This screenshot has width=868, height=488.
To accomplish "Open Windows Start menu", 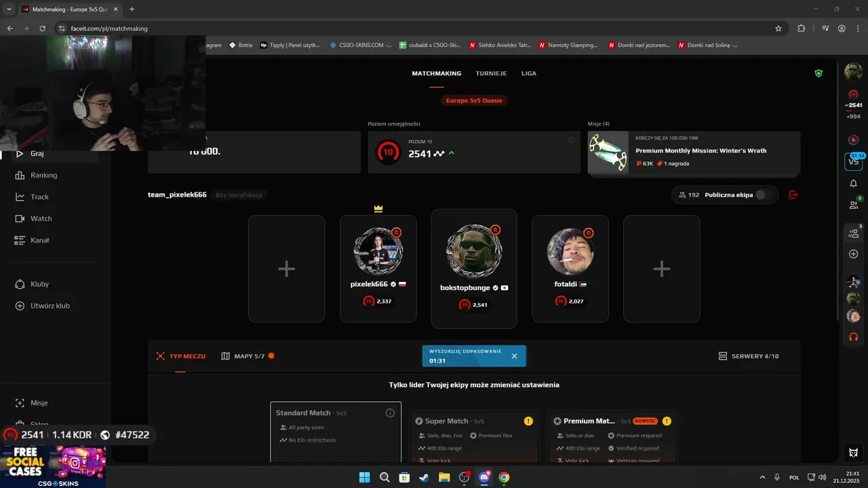I will (x=364, y=477).
